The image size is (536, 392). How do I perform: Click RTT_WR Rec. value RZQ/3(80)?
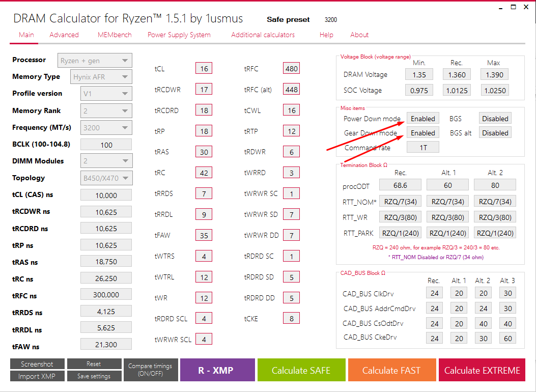tap(400, 217)
